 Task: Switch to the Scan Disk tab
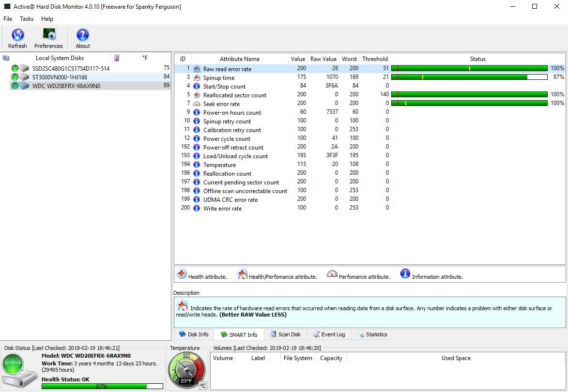point(285,334)
